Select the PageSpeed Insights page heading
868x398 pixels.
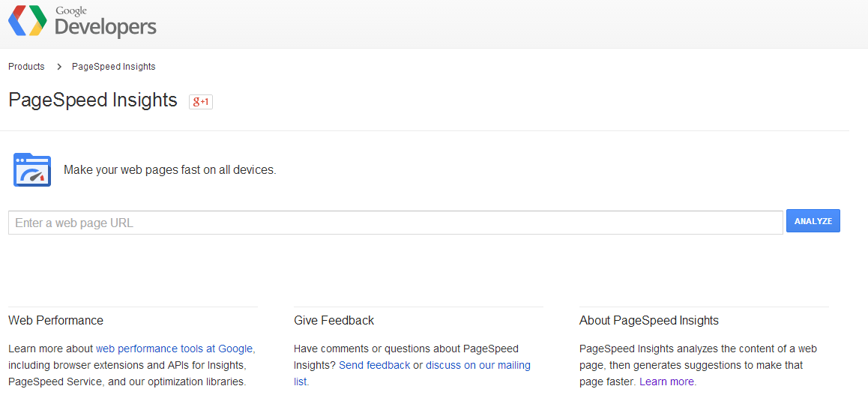click(93, 100)
